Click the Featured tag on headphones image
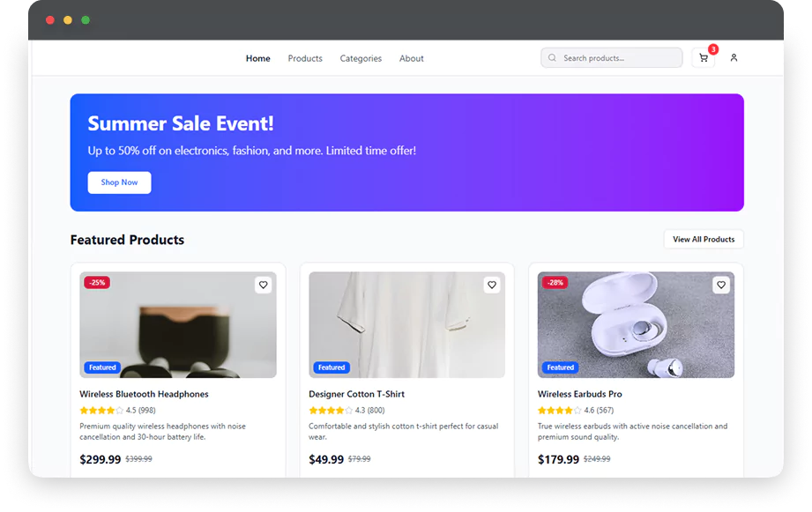The image size is (812, 512). coord(102,367)
